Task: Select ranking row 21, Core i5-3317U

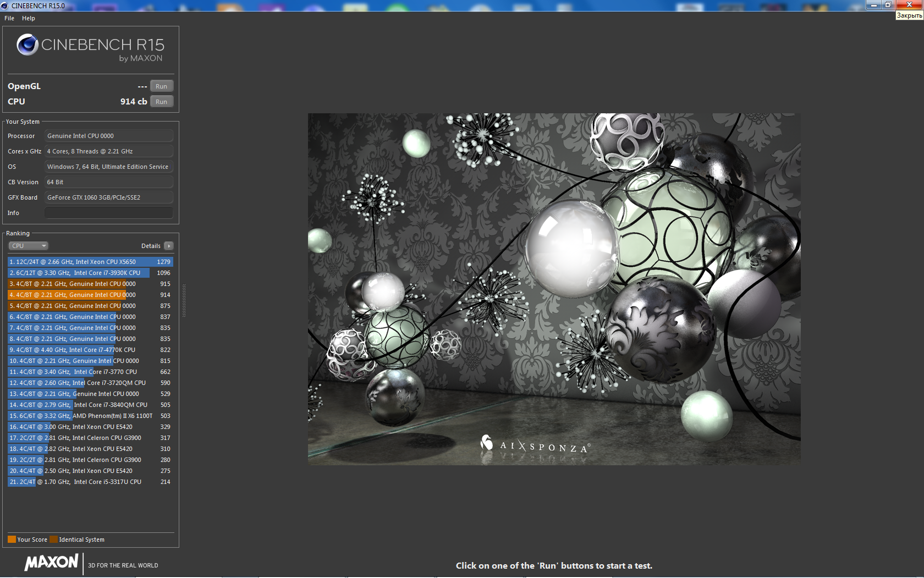Action: [90, 482]
